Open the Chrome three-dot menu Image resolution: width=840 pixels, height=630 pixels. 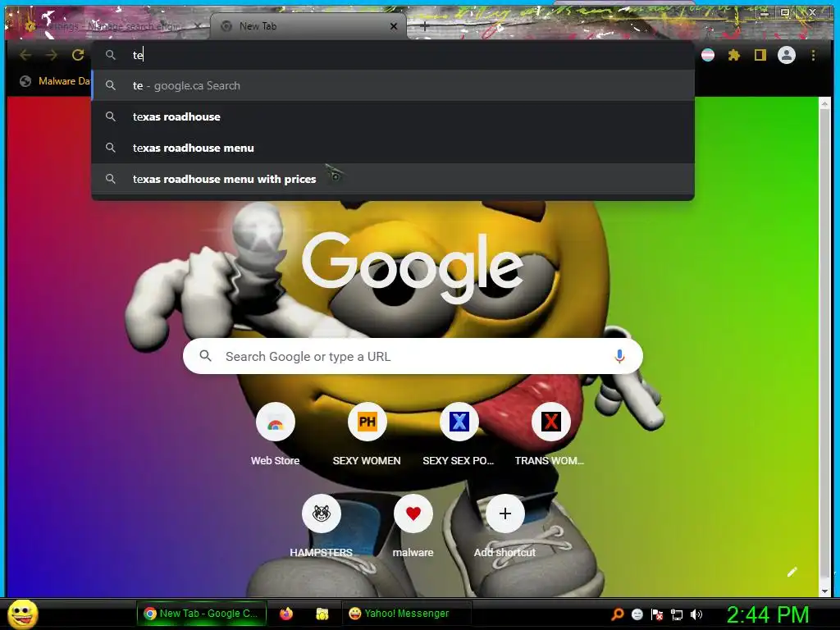(813, 55)
